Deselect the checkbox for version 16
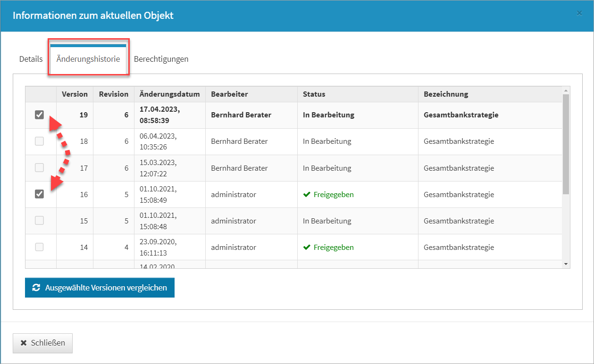Screen dimensions: 594x364 39,194
